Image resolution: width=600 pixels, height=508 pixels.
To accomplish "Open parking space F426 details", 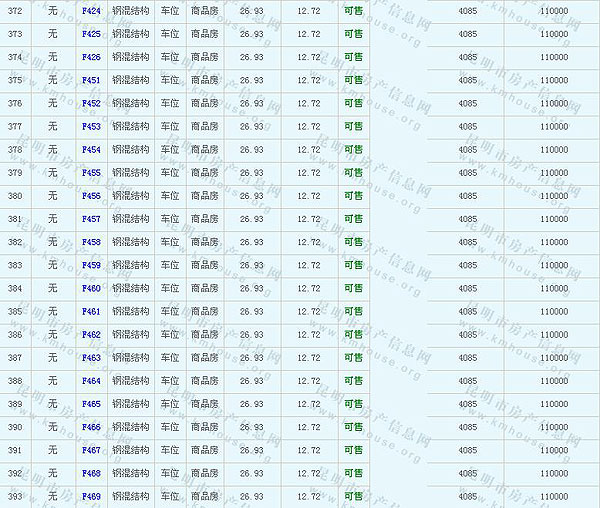I will coord(91,57).
